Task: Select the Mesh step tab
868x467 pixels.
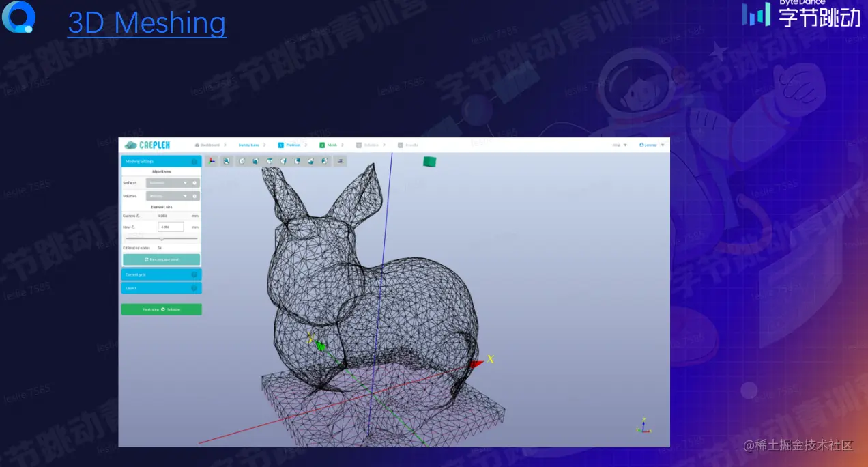Action: tap(329, 145)
